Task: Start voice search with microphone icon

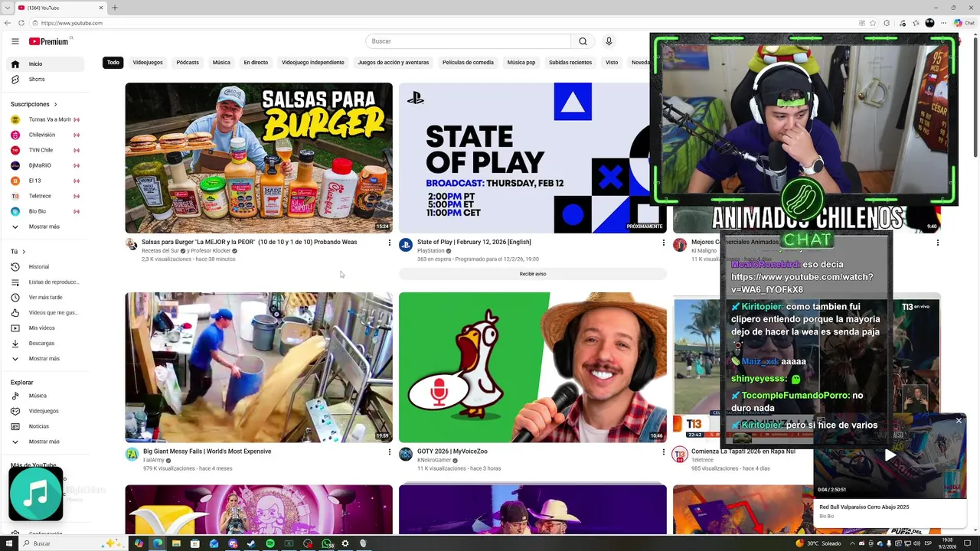Action: pos(609,41)
